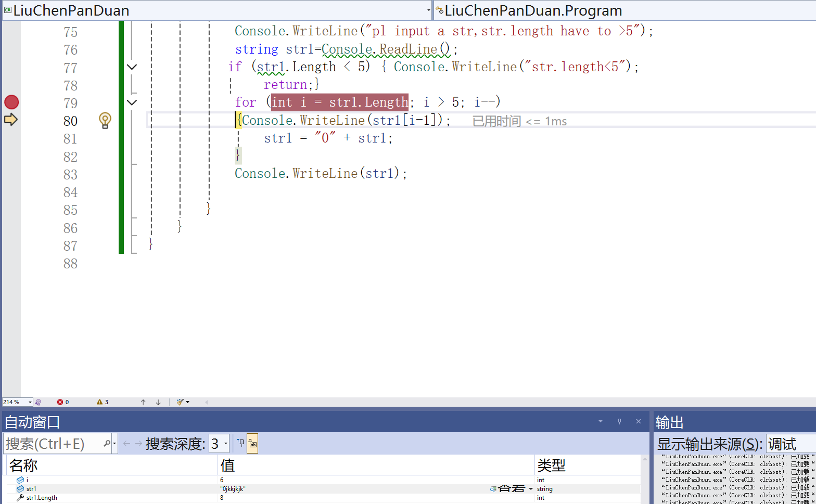Click the Autos scrollbar up arrow
The height and width of the screenshot is (504, 816).
[646, 459]
